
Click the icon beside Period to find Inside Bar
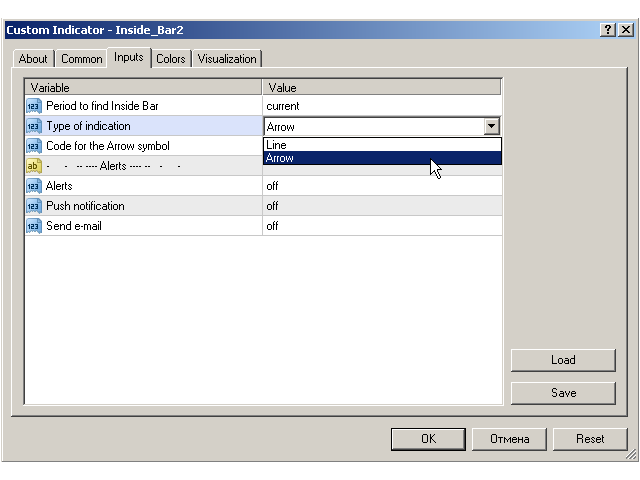[33, 106]
